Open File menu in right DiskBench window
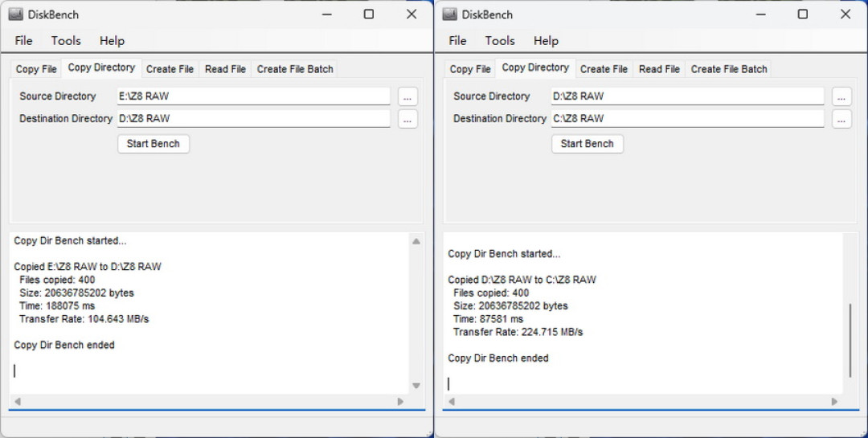This screenshot has width=868, height=438. point(457,40)
